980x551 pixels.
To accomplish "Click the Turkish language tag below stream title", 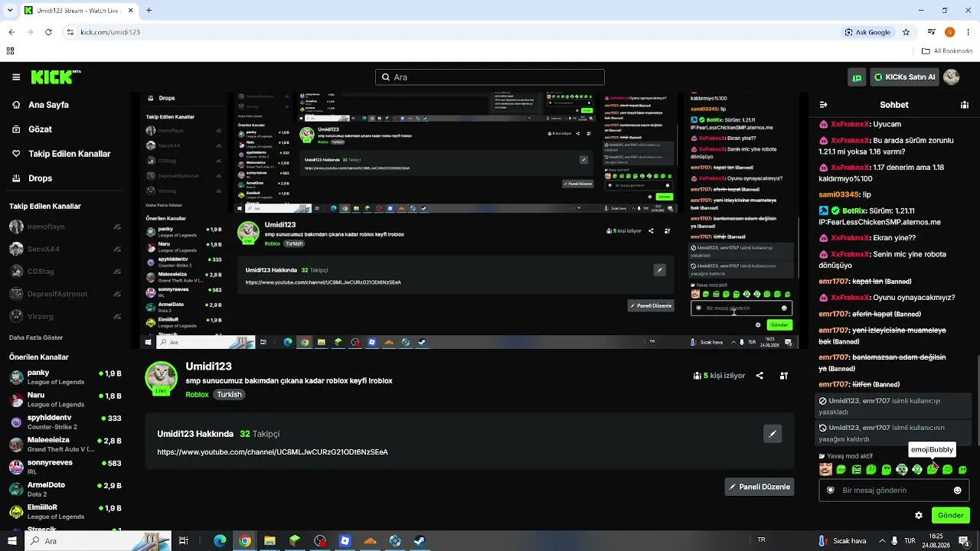I will pos(229,395).
